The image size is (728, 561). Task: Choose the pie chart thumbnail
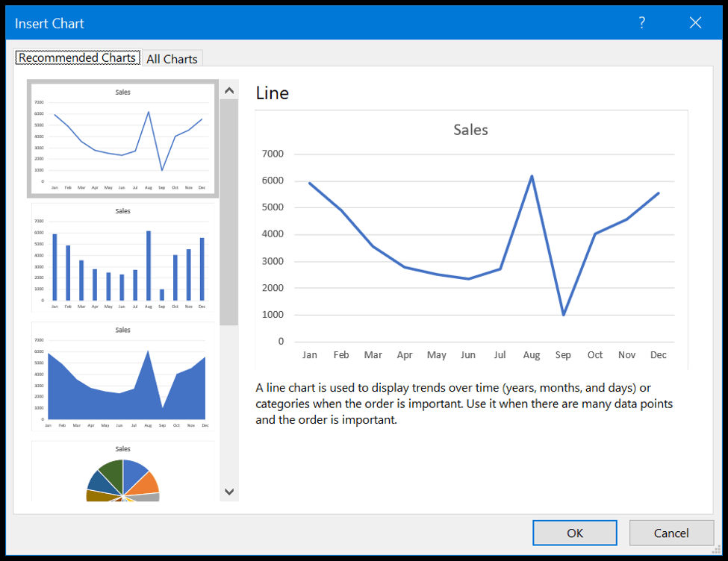(123, 471)
